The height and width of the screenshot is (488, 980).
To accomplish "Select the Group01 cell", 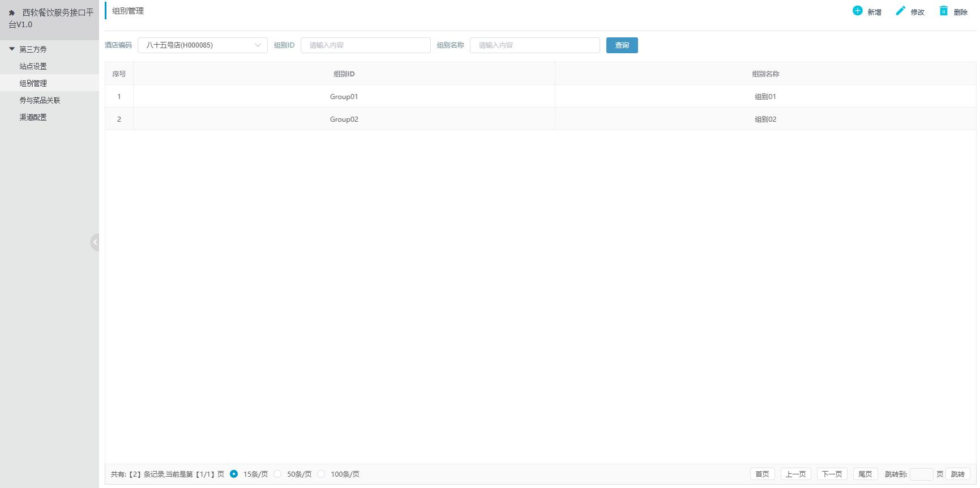I will point(344,96).
